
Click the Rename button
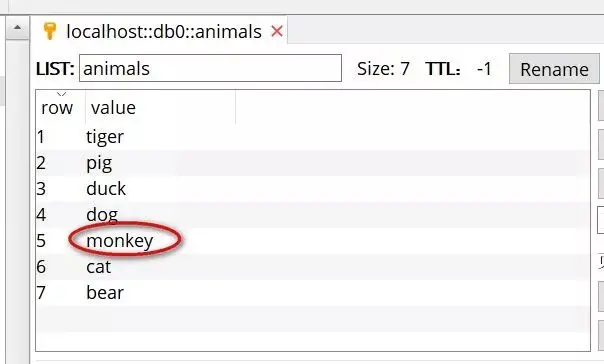tap(554, 69)
